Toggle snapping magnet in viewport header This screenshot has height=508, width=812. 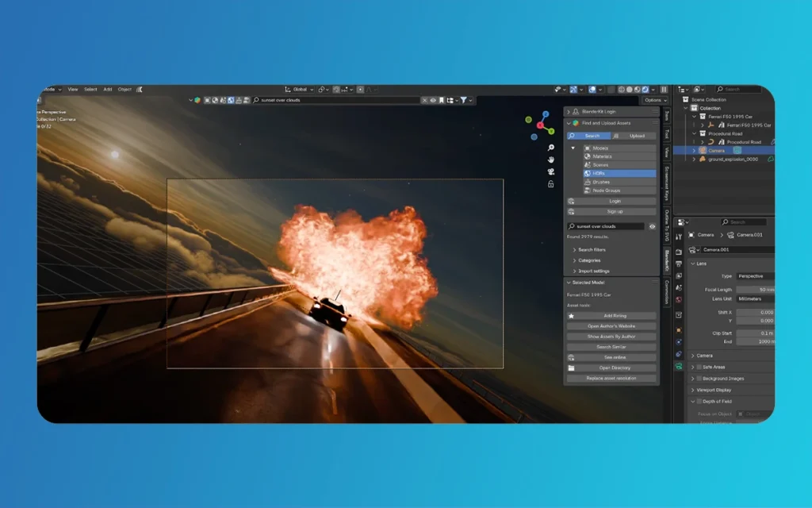[336, 89]
